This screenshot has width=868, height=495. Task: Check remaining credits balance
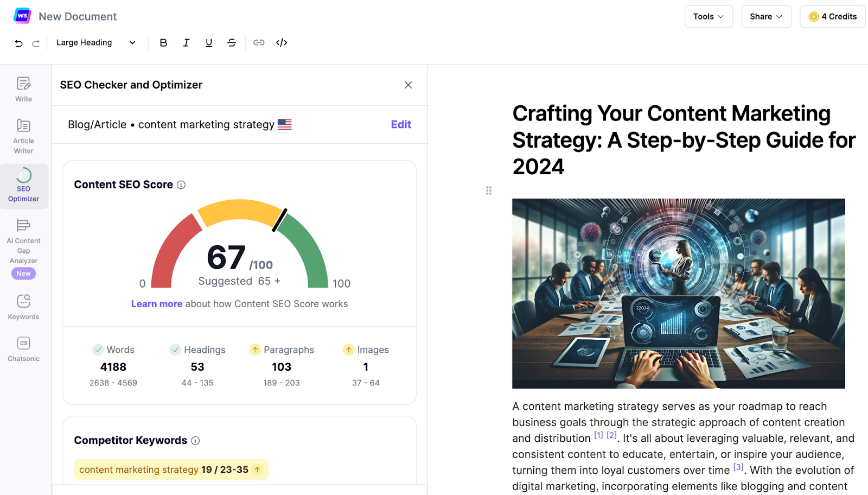[x=832, y=16]
